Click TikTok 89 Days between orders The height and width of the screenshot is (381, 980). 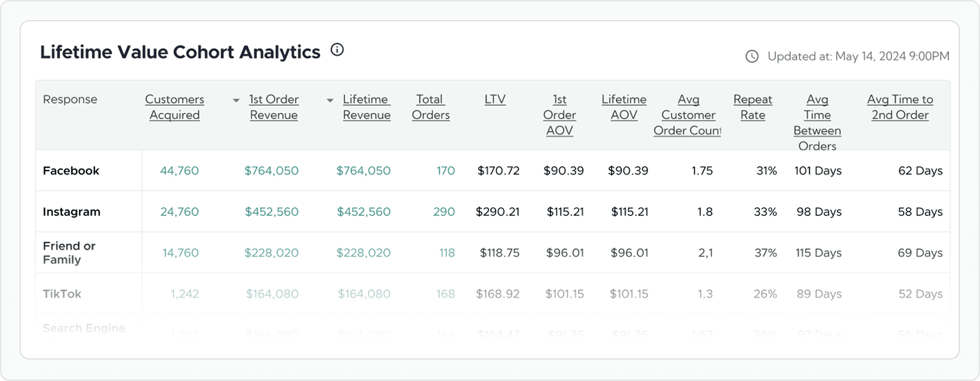pos(819,294)
